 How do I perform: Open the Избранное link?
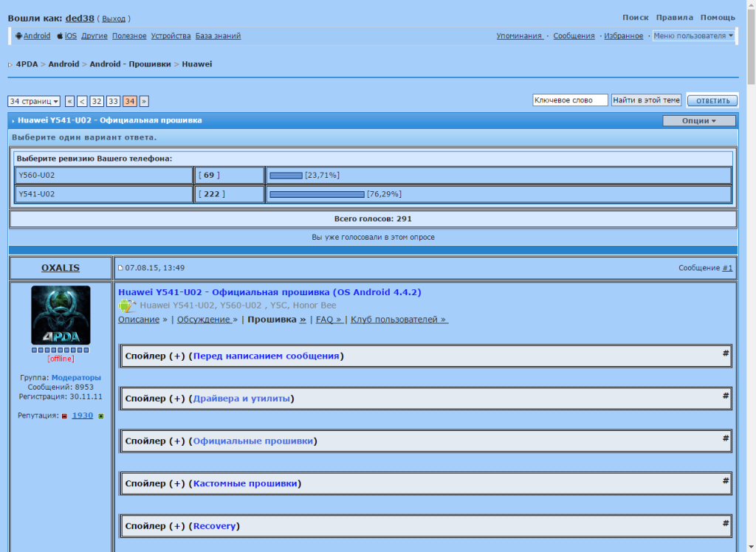[x=623, y=36]
